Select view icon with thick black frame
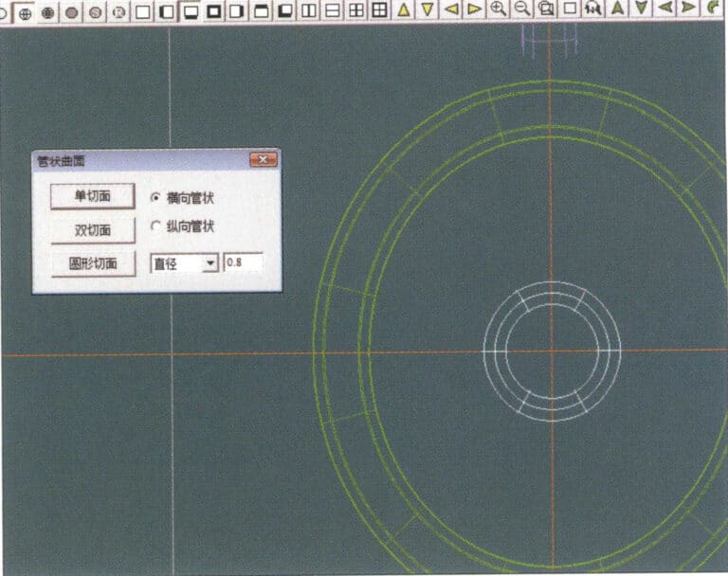728x576 pixels. tap(213, 10)
